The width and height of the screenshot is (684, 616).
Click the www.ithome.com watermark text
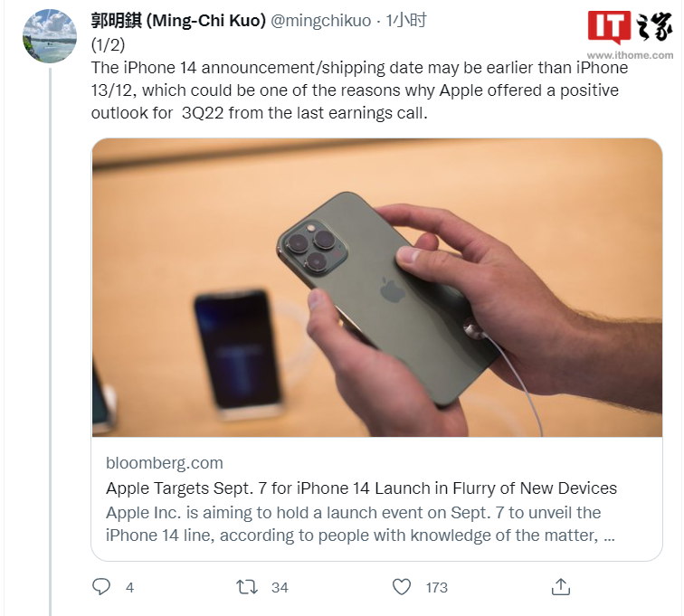(x=630, y=55)
